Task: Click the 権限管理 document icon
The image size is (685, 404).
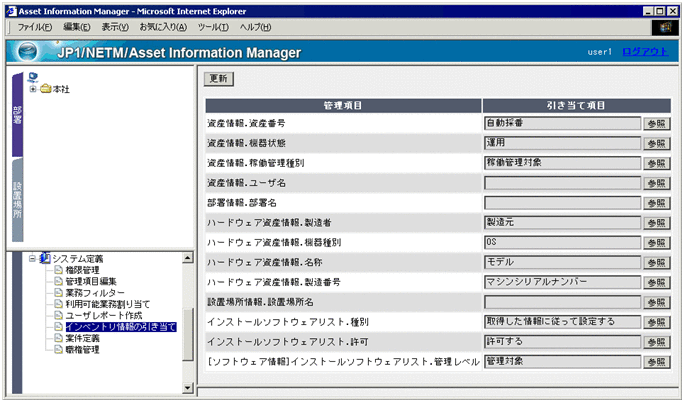Action: tap(58, 270)
